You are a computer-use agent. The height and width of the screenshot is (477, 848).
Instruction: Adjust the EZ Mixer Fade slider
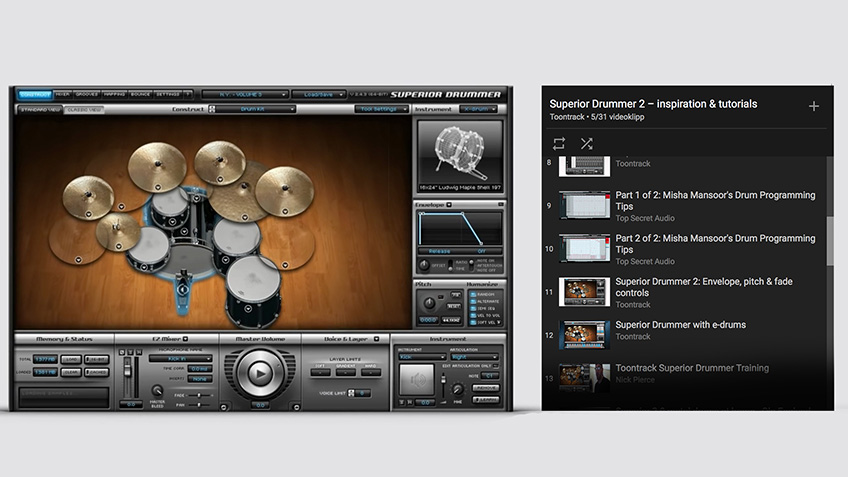199,395
